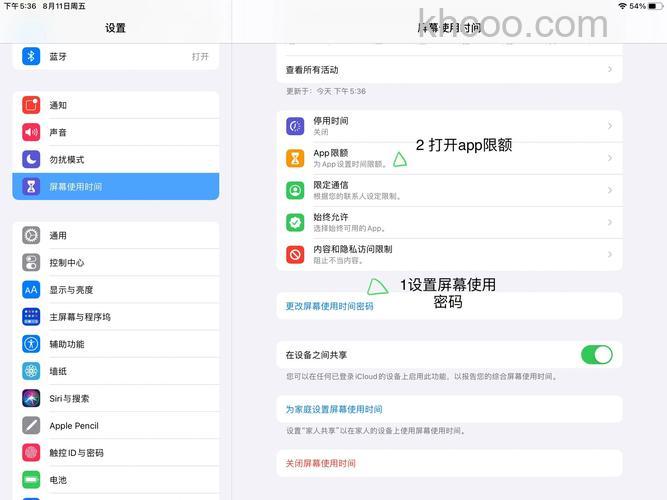
Task: Tap the General (通用) gear icon
Action: click(x=31, y=235)
